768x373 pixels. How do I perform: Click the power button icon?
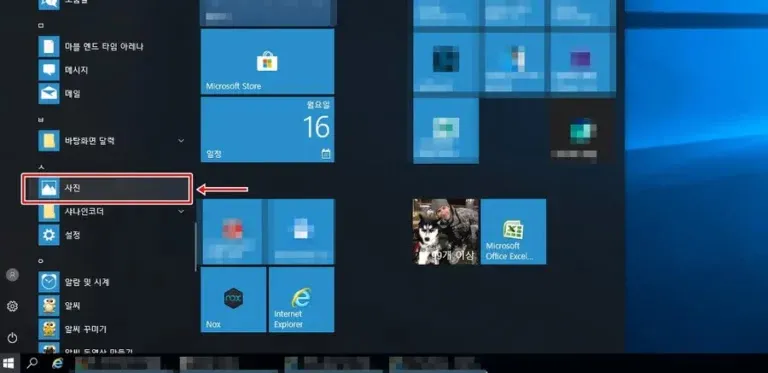[x=12, y=338]
